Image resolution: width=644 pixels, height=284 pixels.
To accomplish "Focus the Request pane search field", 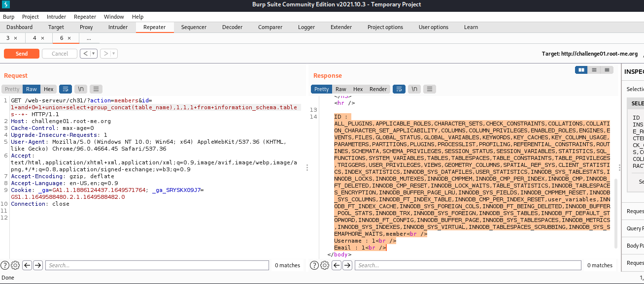I will [x=158, y=265].
